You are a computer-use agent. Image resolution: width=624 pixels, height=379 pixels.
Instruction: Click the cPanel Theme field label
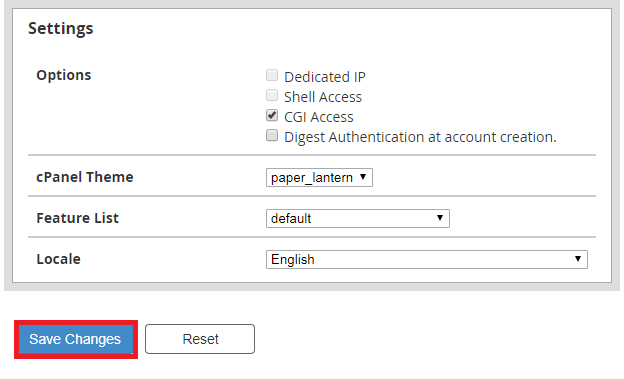tap(85, 177)
